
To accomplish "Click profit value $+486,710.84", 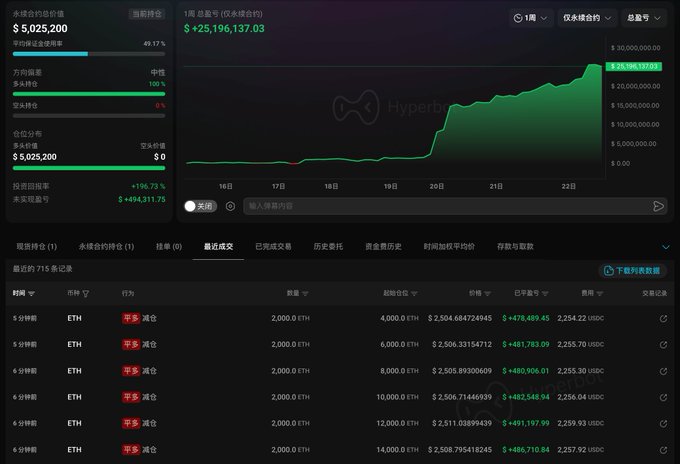I will click(x=526, y=450).
